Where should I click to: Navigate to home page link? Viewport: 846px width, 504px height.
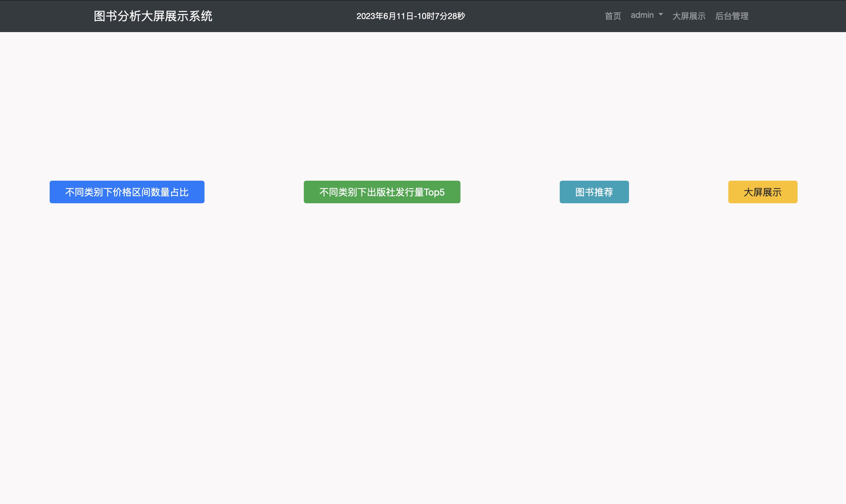[613, 16]
